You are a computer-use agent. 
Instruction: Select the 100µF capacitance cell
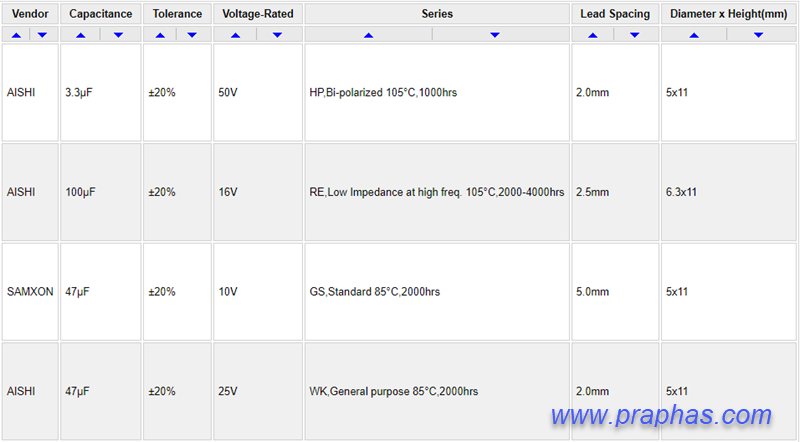pyautogui.click(x=101, y=192)
